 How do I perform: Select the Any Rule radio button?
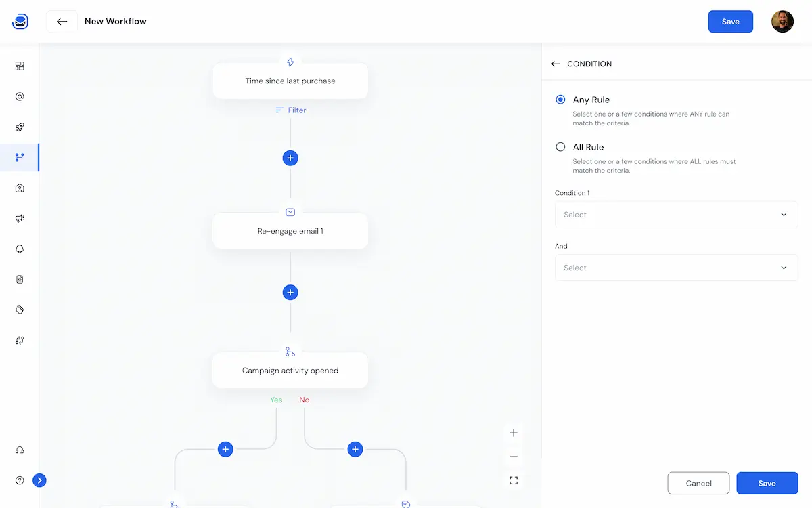[x=560, y=99]
